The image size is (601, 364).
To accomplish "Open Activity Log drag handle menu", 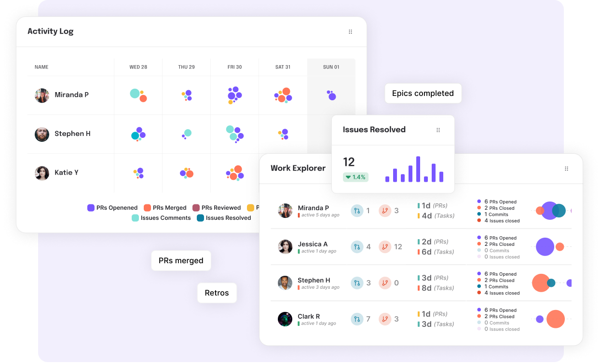I will pyautogui.click(x=350, y=32).
